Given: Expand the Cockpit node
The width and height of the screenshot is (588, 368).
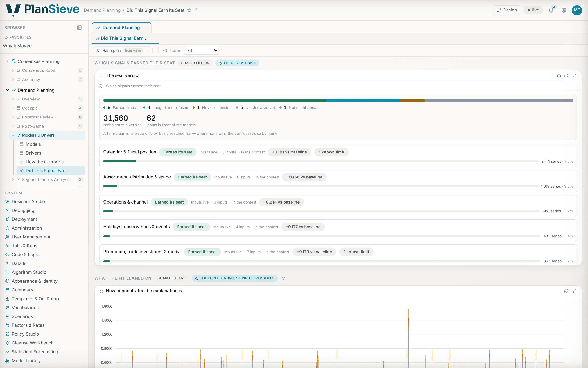Looking at the screenshot, I should [x=13, y=108].
